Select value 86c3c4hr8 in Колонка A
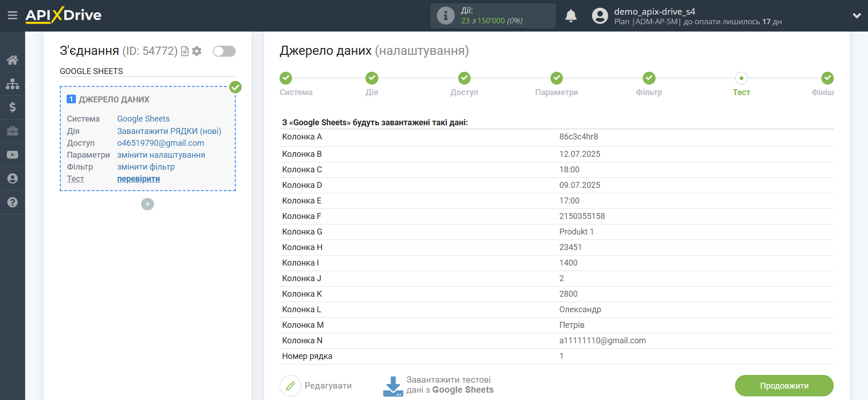 tap(578, 137)
